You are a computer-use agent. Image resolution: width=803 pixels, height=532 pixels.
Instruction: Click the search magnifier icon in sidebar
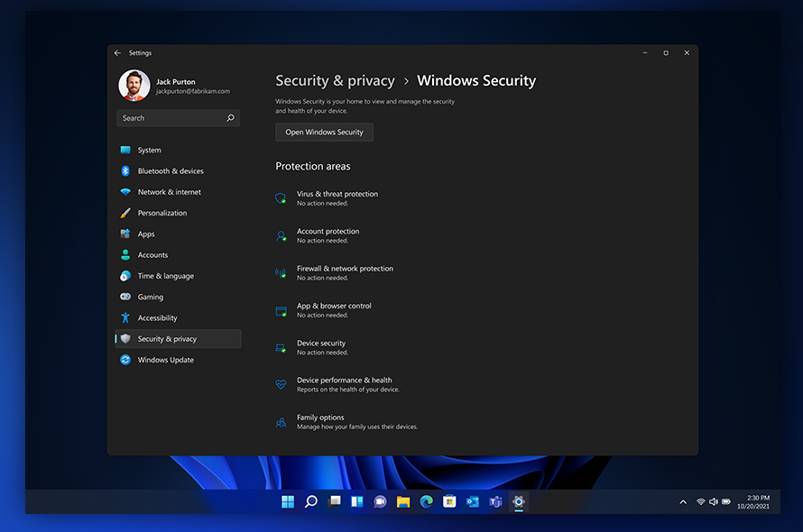pos(230,118)
